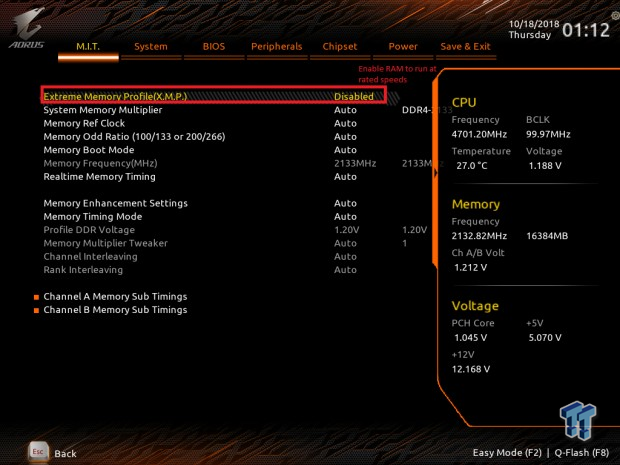Click Rank Interleaving Auto value
This screenshot has height=465, width=620.
(x=345, y=270)
